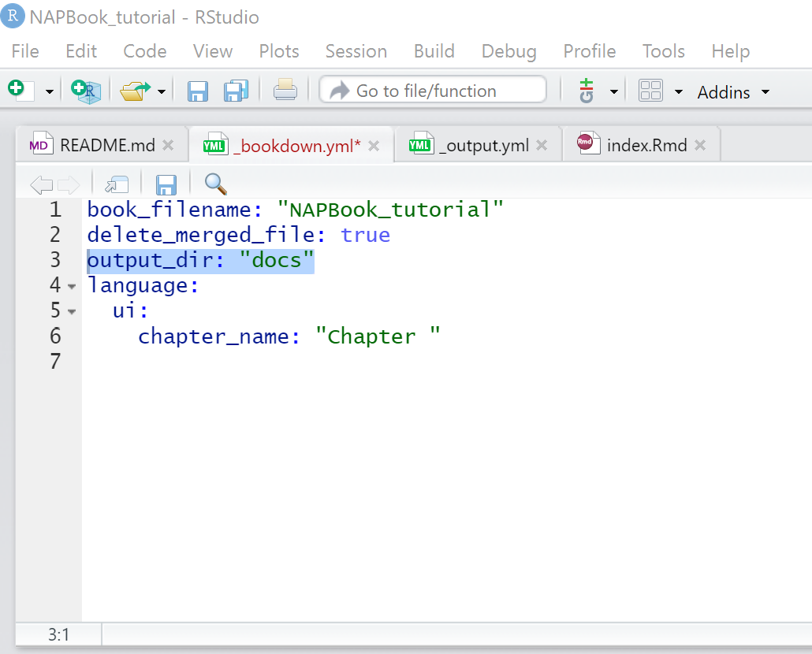Open the source file in a new window

pyautogui.click(x=117, y=184)
